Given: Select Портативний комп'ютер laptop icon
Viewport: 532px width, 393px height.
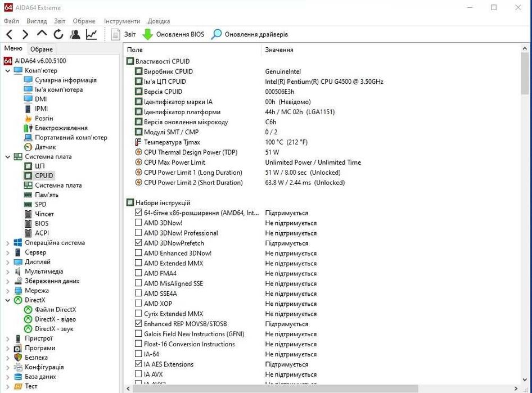Looking at the screenshot, I should 28,137.
